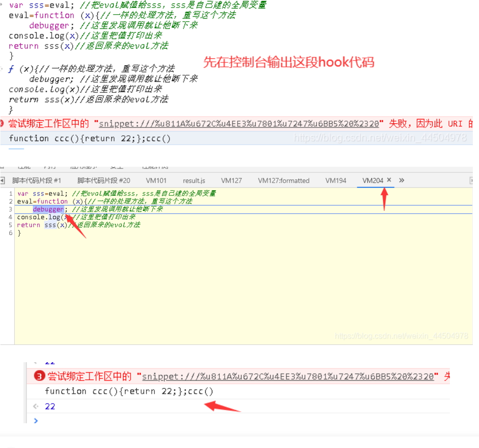Select the VM204 tab
479x448 pixels.
point(372,180)
